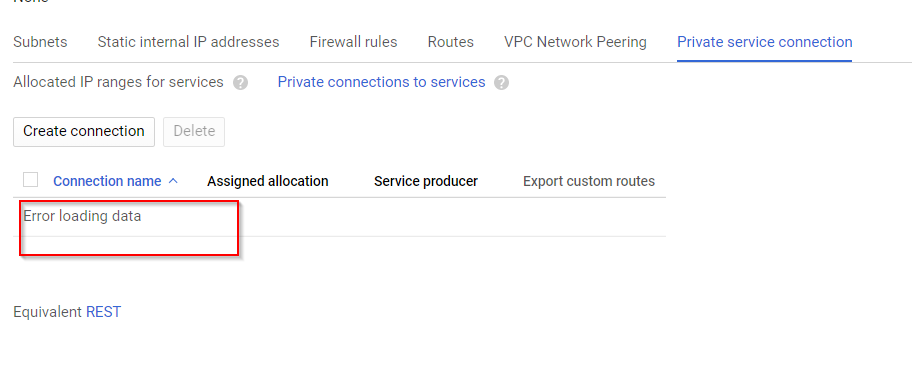Show Private connections to services
This screenshot has width=912, height=374.
pyautogui.click(x=382, y=82)
